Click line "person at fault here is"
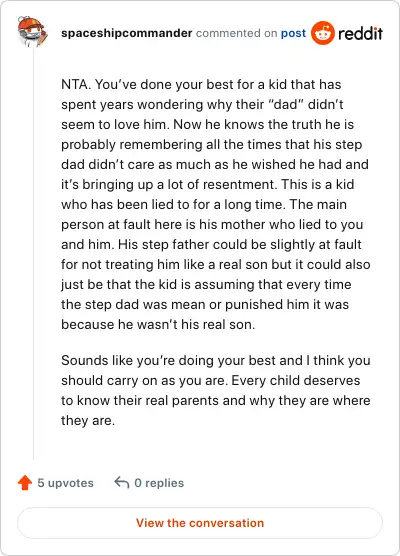The width and height of the screenshot is (400, 556). point(212,224)
